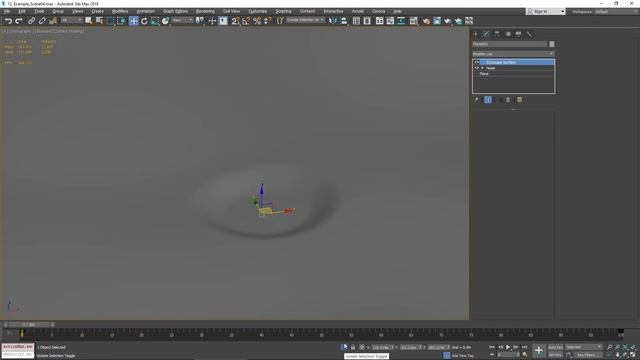Image resolution: width=640 pixels, height=360 pixels.
Task: Switch to the Create command panel tab
Action: click(476, 34)
